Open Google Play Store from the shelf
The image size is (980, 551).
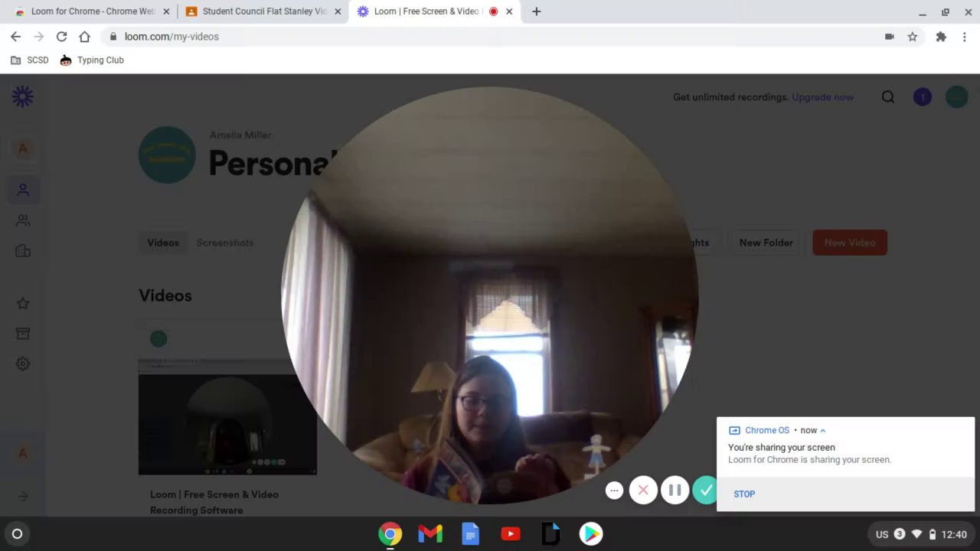[590, 534]
